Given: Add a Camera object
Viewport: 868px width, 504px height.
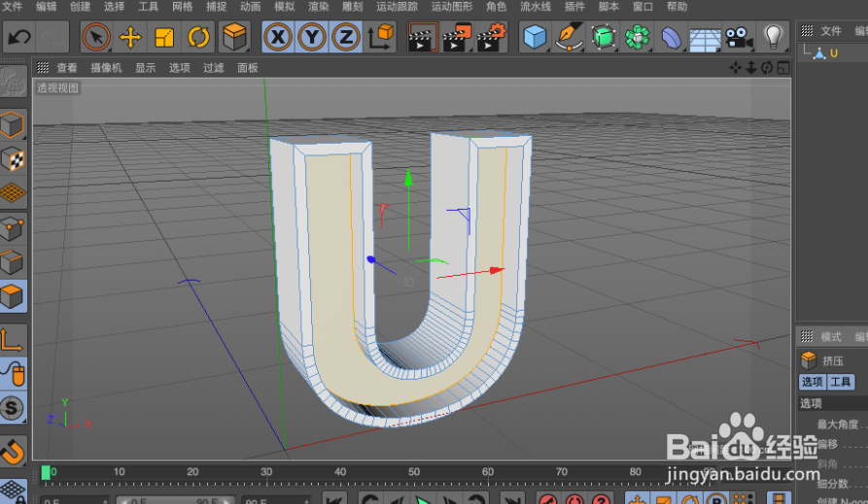Looking at the screenshot, I should click(739, 38).
